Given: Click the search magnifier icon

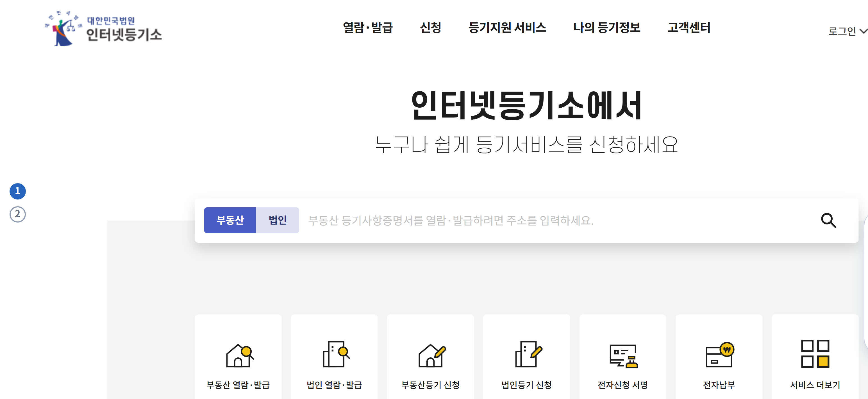Looking at the screenshot, I should (828, 220).
